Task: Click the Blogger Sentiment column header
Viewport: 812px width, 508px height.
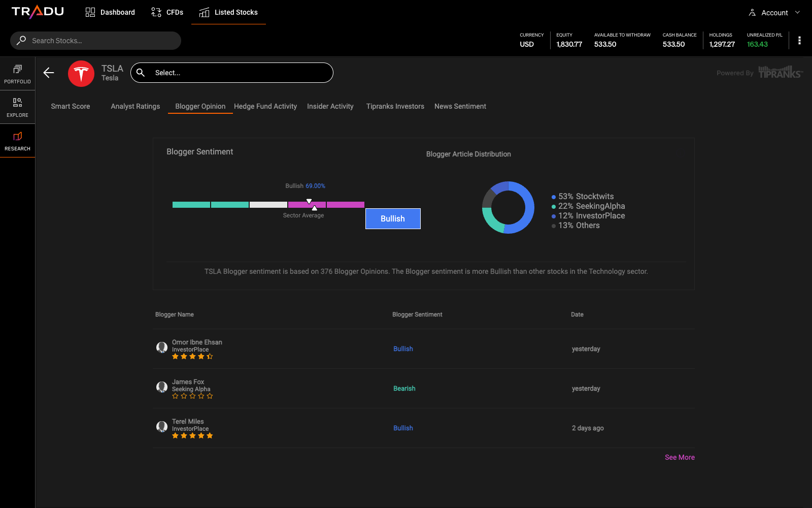Action: 417,314
